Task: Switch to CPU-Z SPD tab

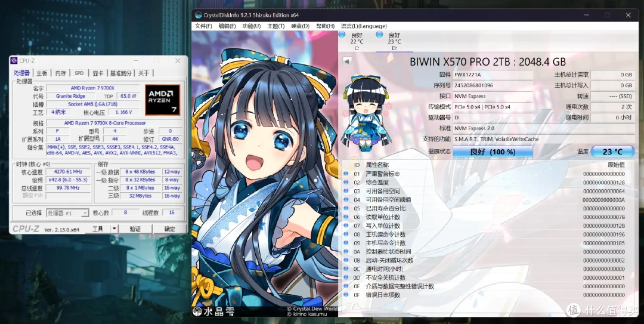Action: click(79, 73)
